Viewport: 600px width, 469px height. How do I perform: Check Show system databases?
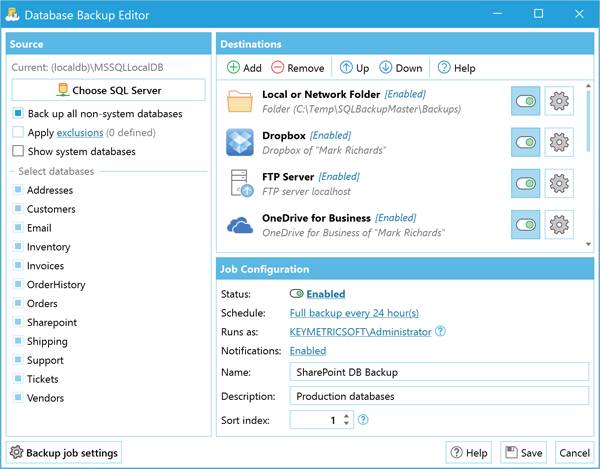click(x=18, y=151)
